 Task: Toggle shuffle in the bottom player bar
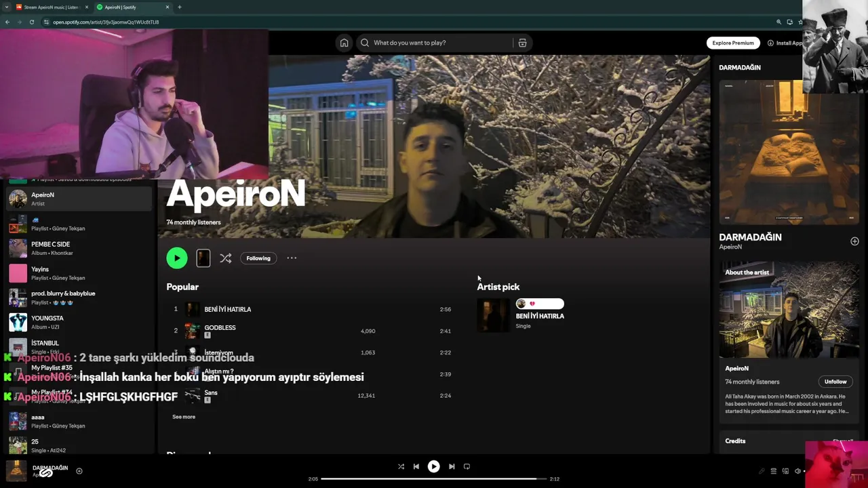(401, 466)
